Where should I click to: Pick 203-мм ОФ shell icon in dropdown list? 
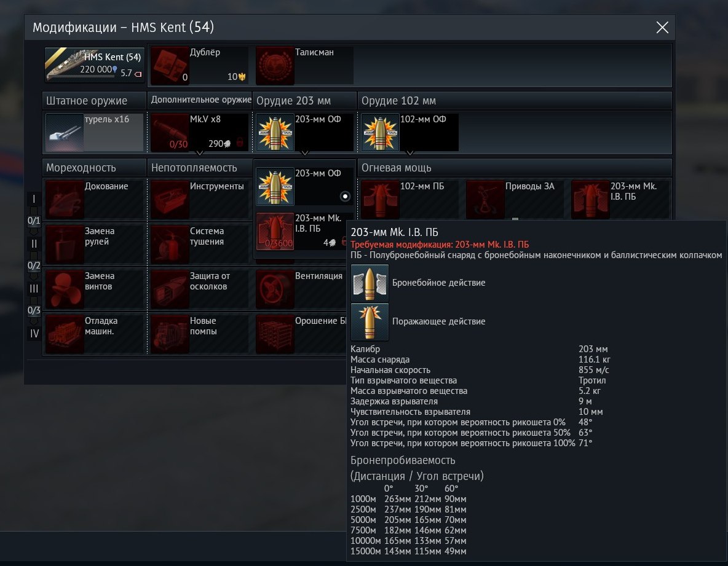[x=275, y=186]
